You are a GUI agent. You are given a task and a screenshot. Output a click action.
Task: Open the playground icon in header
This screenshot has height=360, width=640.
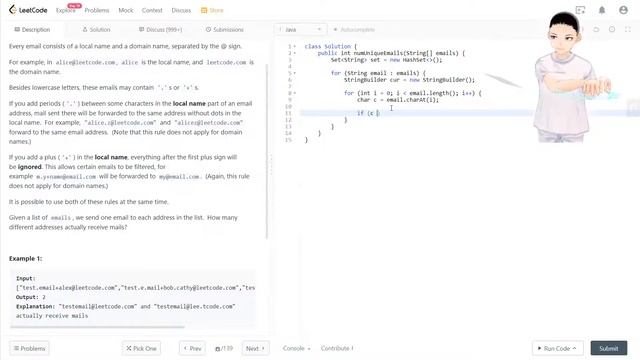[x=580, y=10]
